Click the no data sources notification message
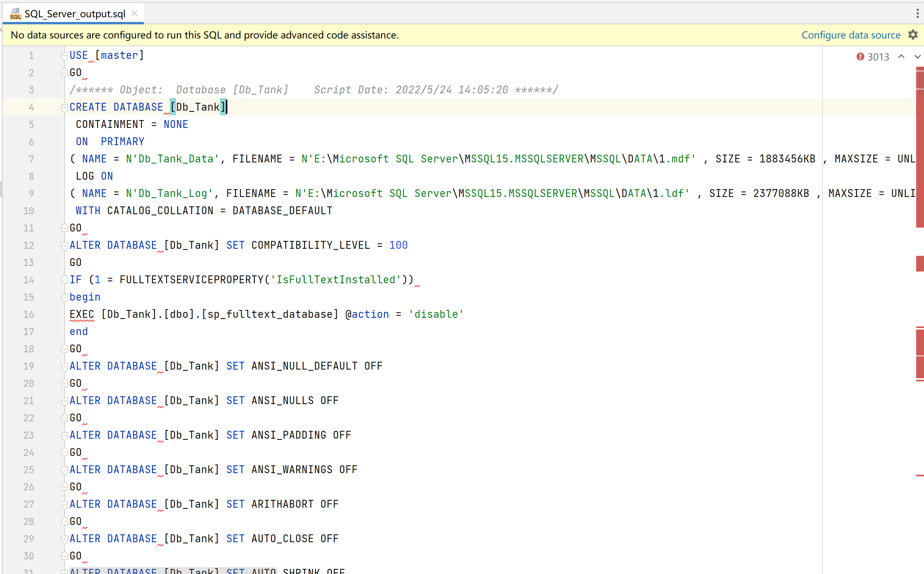 point(204,35)
